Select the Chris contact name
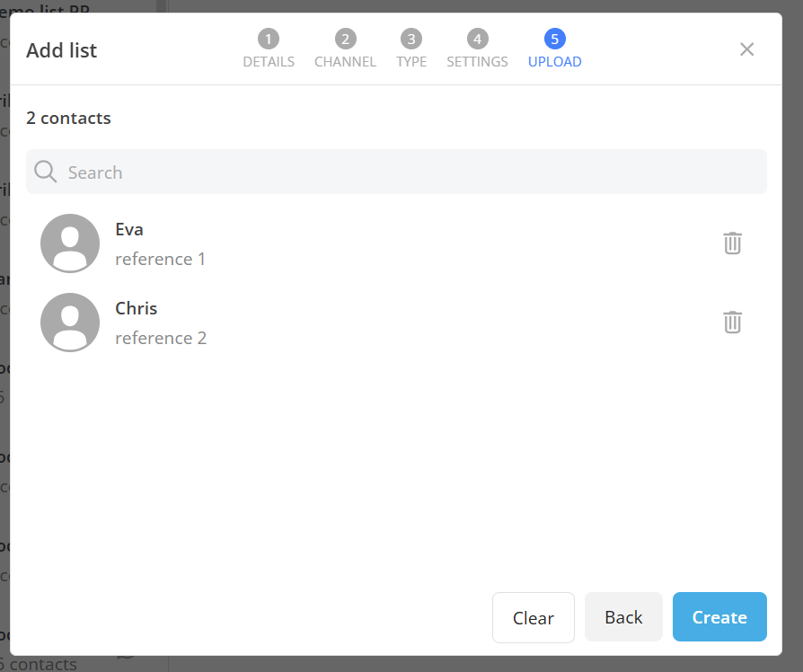This screenshot has width=803, height=672. click(x=137, y=308)
